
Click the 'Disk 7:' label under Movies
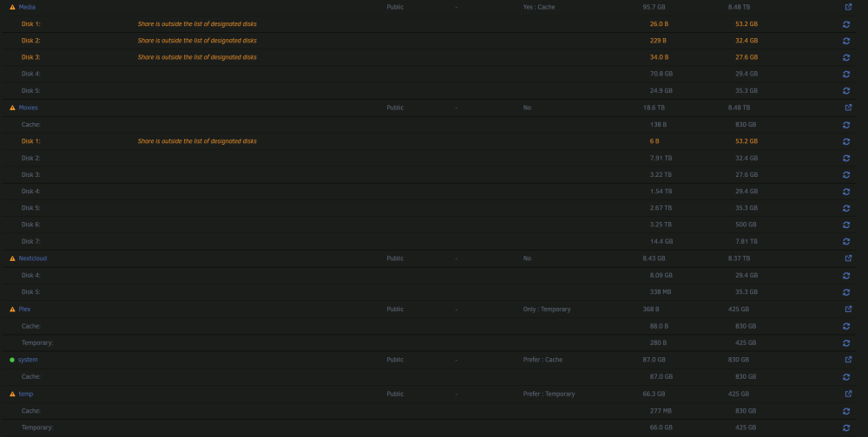pyautogui.click(x=31, y=242)
